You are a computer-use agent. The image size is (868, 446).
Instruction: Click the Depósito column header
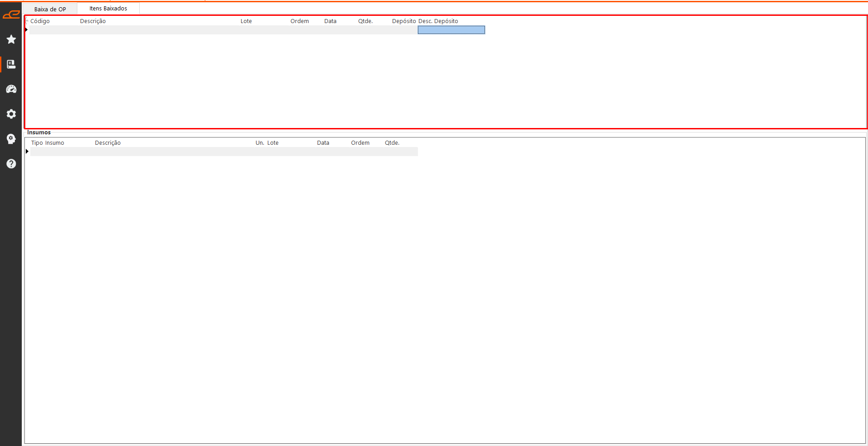[x=403, y=21]
